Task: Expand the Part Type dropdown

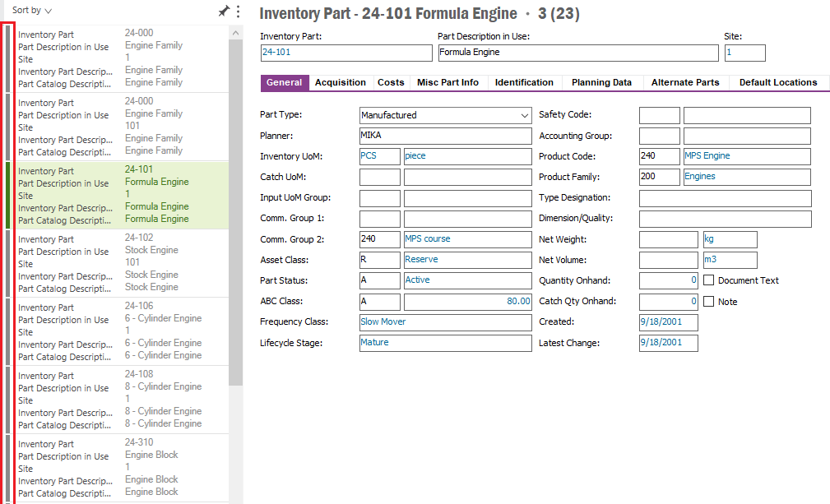Action: click(525, 115)
